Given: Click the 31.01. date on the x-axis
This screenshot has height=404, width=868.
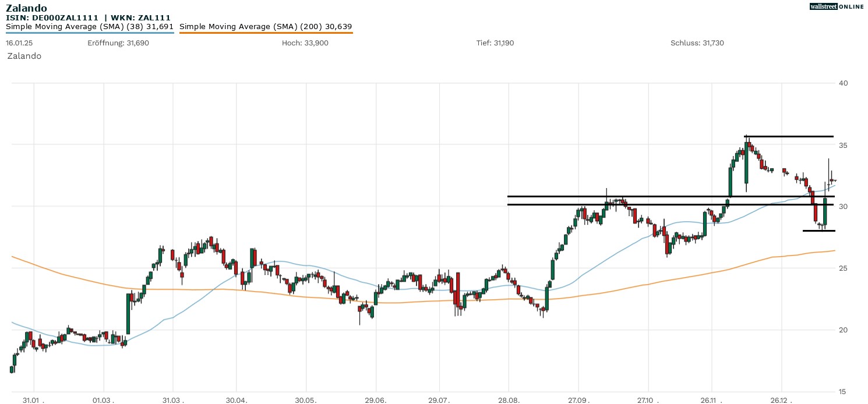Looking at the screenshot, I should point(34,401).
